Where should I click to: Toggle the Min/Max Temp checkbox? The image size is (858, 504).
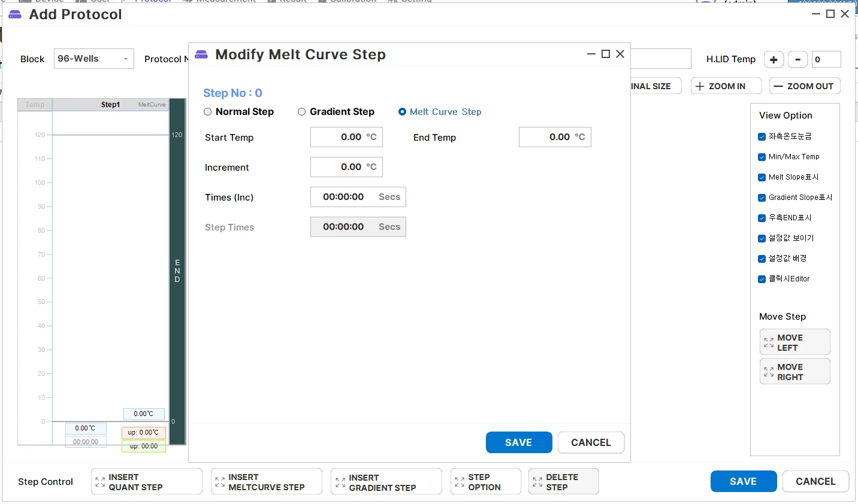pos(762,157)
